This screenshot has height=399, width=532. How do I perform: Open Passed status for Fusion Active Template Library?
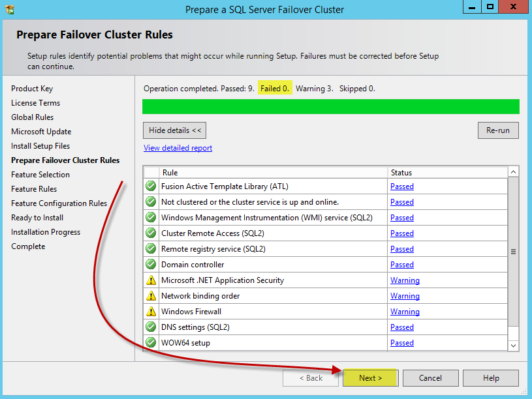pos(401,186)
